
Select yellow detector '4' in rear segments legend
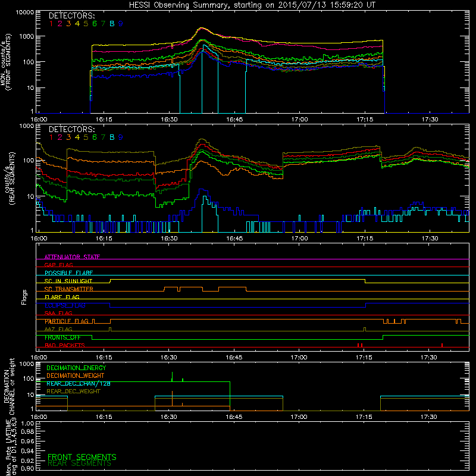tap(77, 137)
